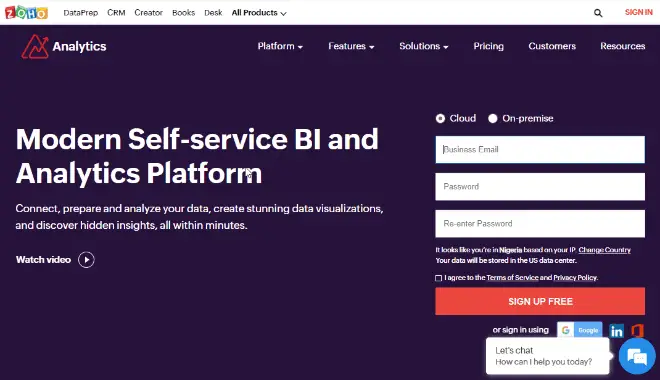
Task: Go to CRM product link
Action: (x=116, y=13)
